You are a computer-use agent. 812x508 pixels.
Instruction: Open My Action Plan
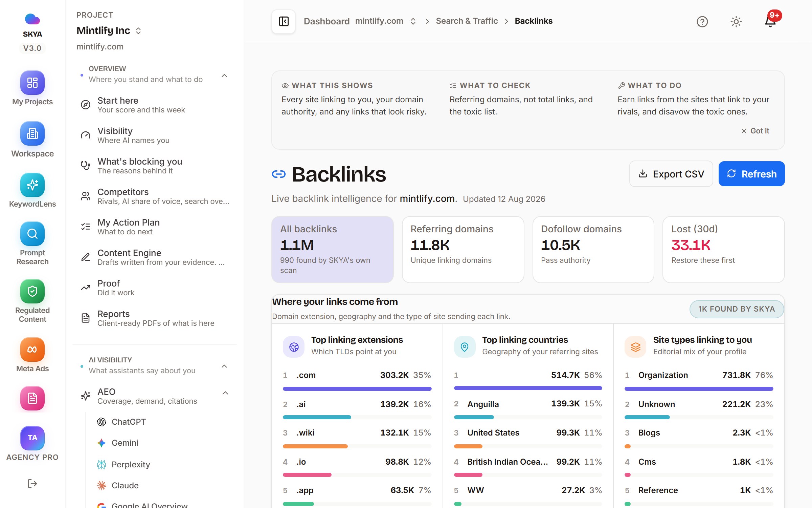point(154,227)
